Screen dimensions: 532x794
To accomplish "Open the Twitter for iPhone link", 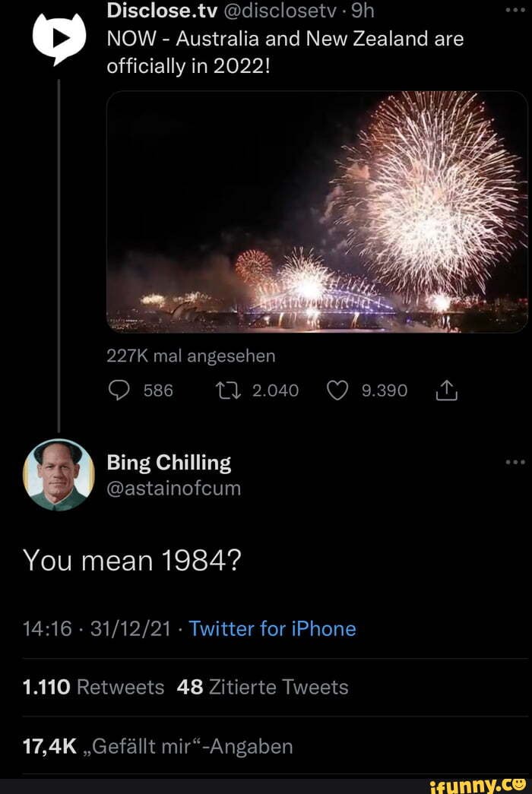I will tap(272, 629).
